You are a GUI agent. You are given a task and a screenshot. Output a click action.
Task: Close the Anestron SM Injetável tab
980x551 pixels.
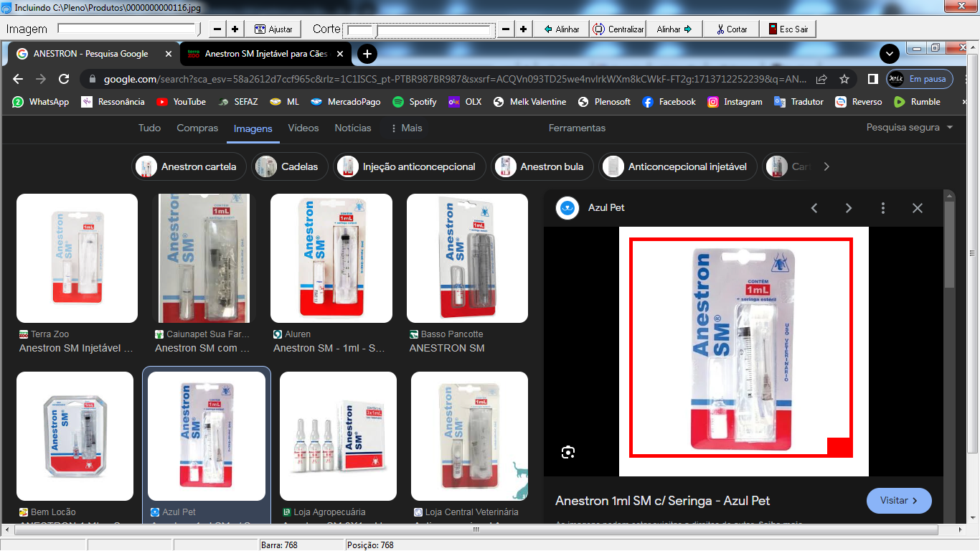click(340, 54)
